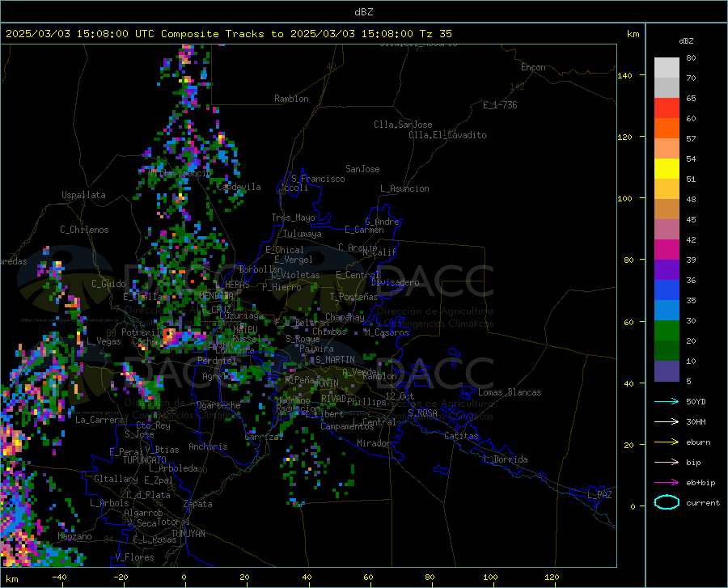The width and height of the screenshot is (728, 588).
Task: Click the cyan 50YD arrow in legend
Action: [667, 401]
